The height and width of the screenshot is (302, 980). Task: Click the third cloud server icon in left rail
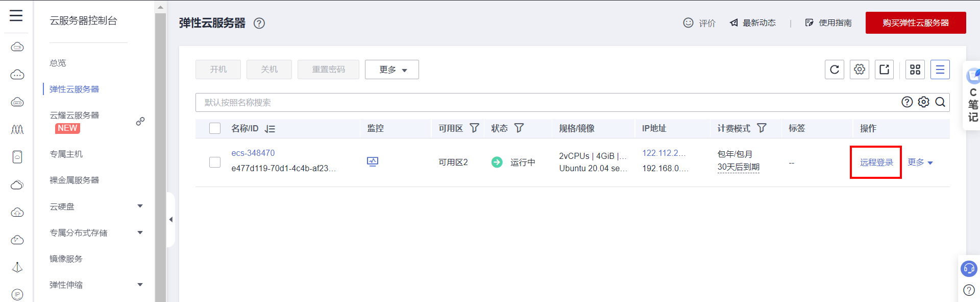[x=17, y=102]
